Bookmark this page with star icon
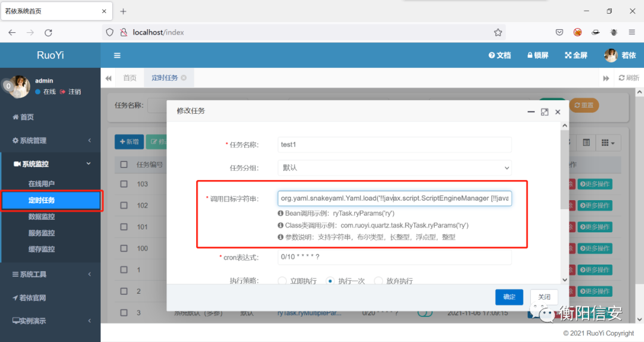Screen dimensions: 644x342 (498, 32)
